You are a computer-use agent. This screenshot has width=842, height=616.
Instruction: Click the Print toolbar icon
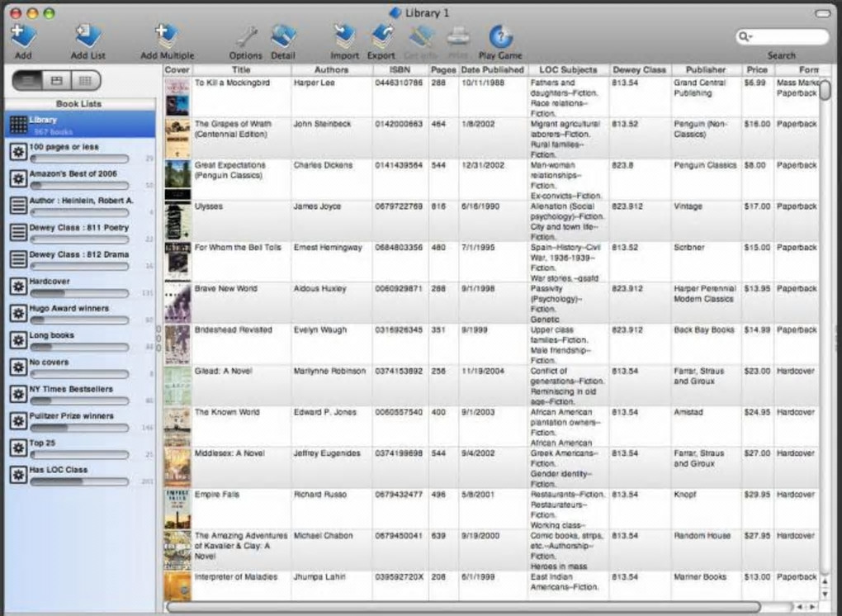point(459,36)
